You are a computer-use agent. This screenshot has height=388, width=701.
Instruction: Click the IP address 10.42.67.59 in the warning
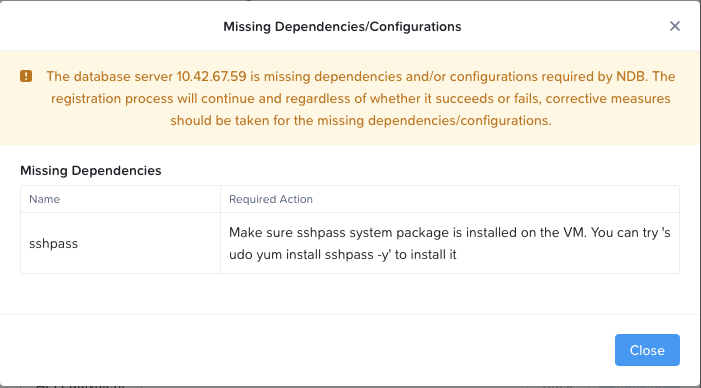click(211, 76)
